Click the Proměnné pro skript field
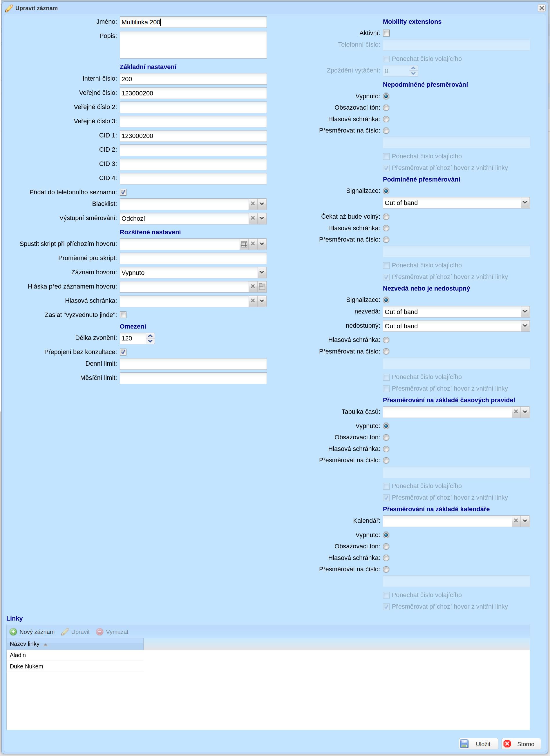 click(193, 258)
